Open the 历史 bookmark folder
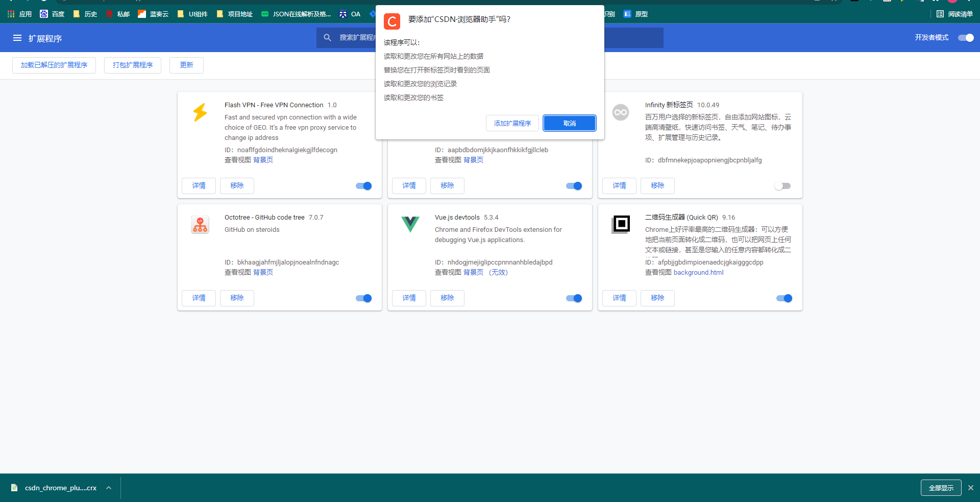This screenshot has width=980, height=502. 85,14
